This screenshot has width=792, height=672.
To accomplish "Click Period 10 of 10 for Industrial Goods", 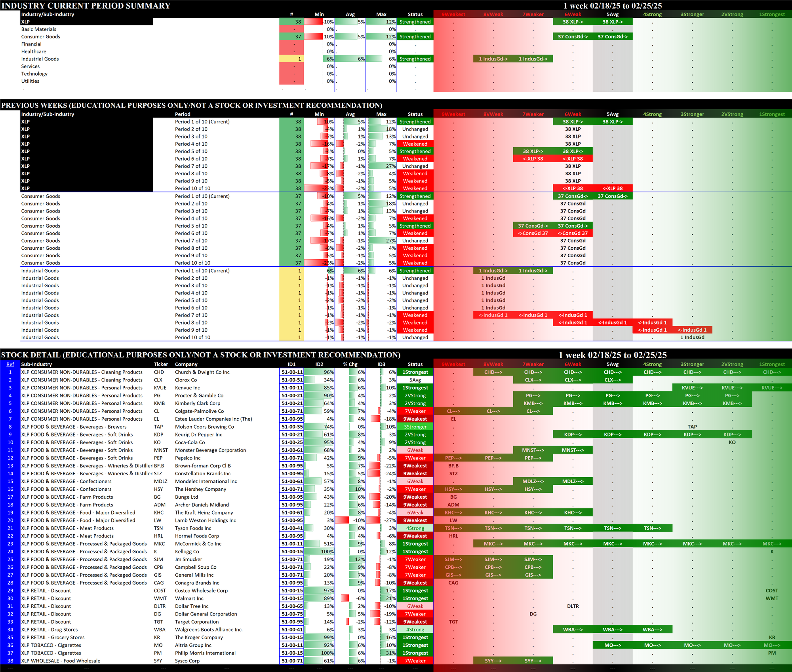I will [x=193, y=338].
